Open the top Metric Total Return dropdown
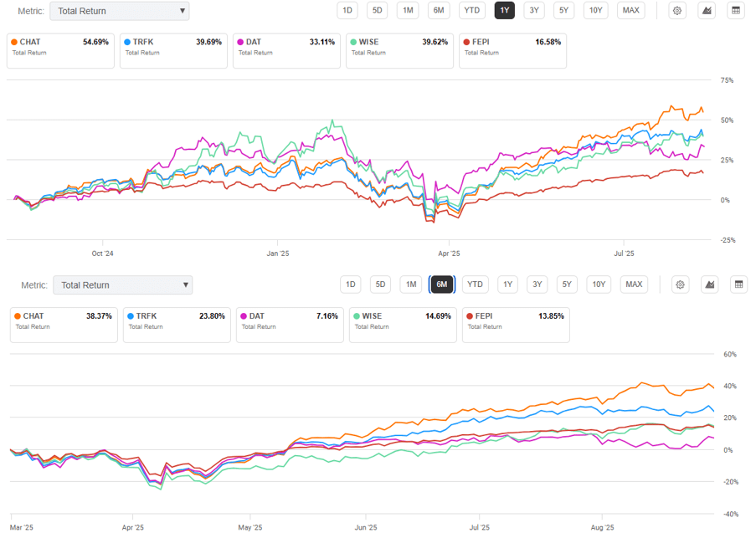This screenshot has width=756, height=538. coord(119,11)
